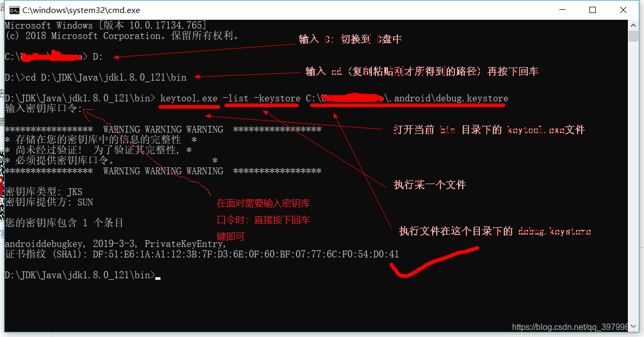Maximize the command prompt window
The width and height of the screenshot is (644, 337).
click(593, 10)
